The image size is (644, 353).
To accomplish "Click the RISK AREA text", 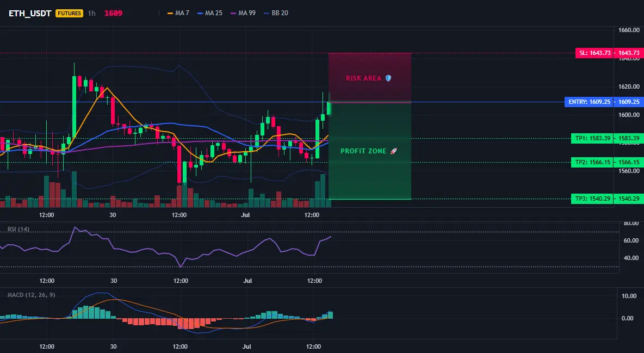I will [363, 78].
